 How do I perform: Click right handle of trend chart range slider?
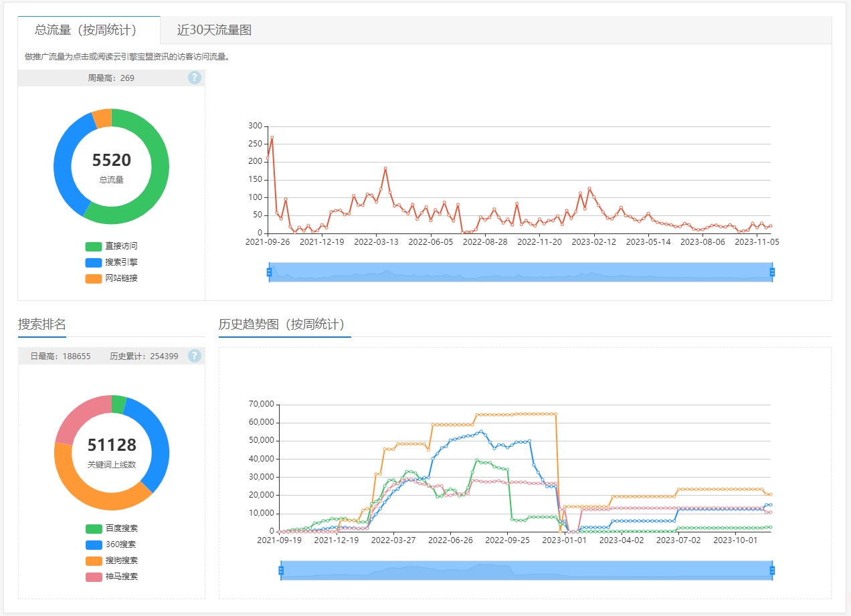point(772,571)
